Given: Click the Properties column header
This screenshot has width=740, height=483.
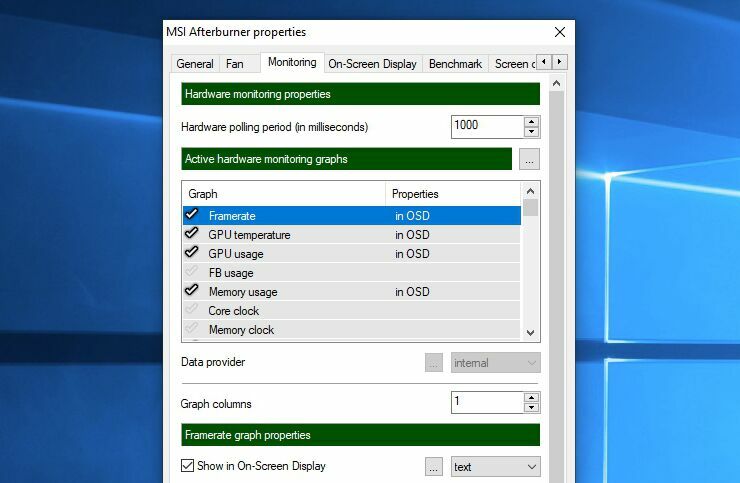Looking at the screenshot, I should click(x=453, y=194).
